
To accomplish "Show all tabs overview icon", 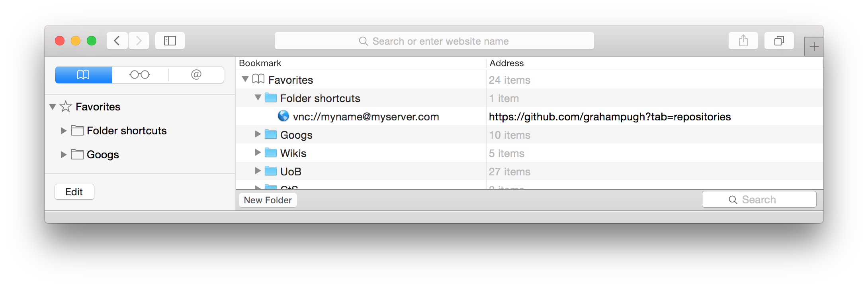I will (x=779, y=41).
